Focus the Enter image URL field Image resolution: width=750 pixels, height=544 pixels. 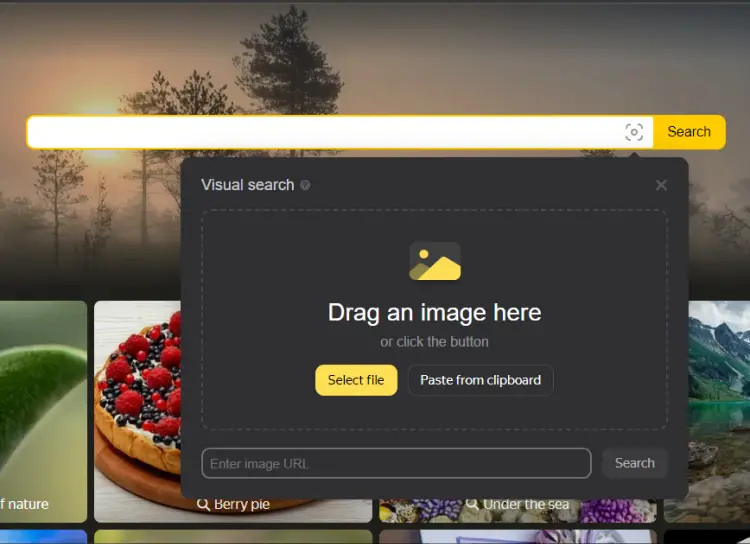pyautogui.click(x=397, y=463)
